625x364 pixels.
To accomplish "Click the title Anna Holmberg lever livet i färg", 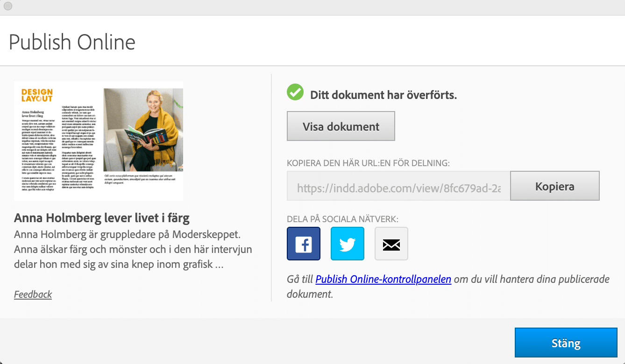I will tap(102, 218).
